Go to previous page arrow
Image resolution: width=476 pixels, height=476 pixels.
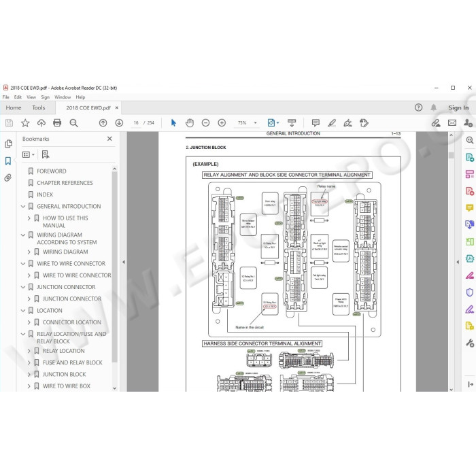point(103,123)
